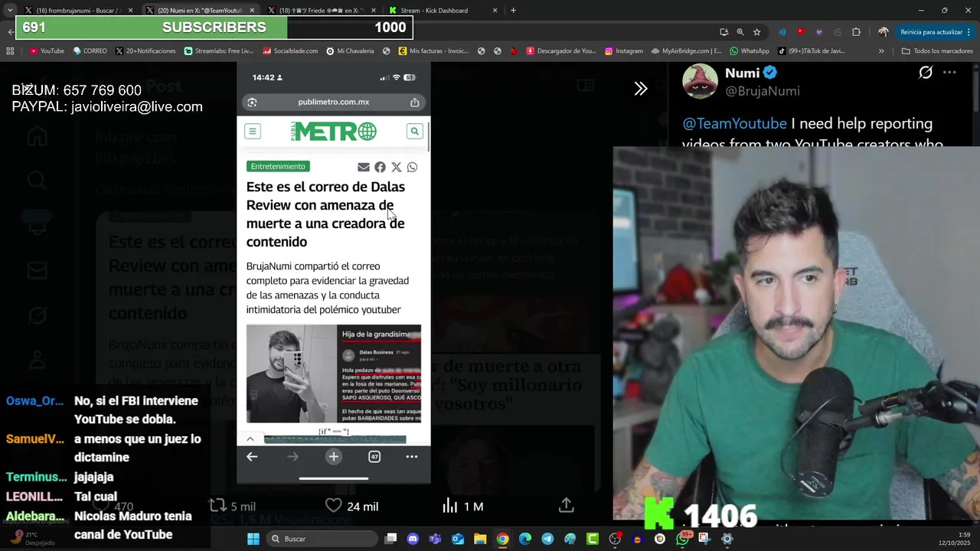The width and height of the screenshot is (980, 551).
Task: Share article via X icon
Action: click(397, 167)
